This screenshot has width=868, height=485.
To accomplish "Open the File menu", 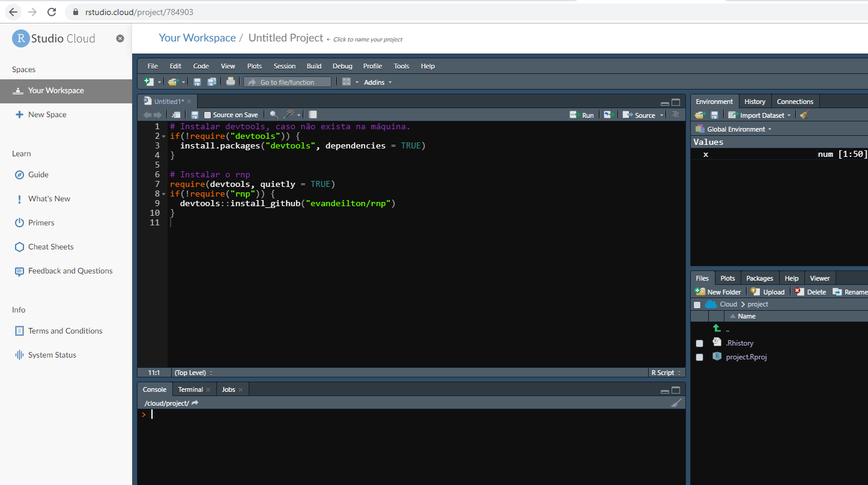I will (x=153, y=66).
